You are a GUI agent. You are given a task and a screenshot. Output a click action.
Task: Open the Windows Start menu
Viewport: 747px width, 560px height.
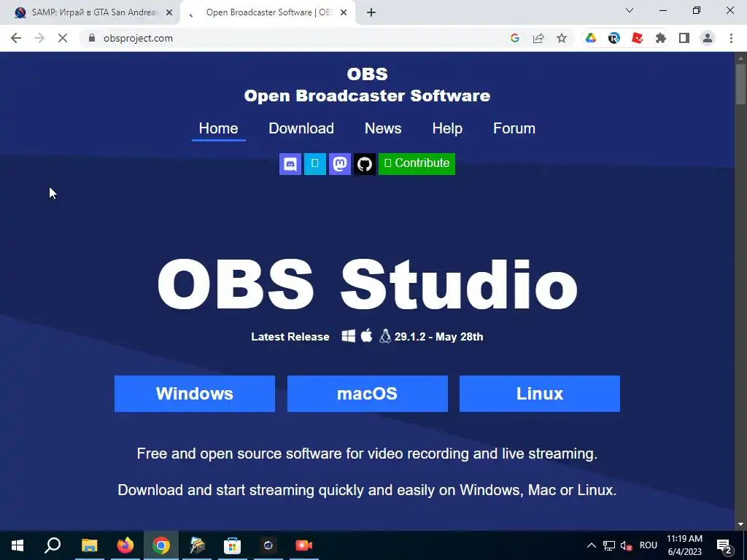coord(18,545)
